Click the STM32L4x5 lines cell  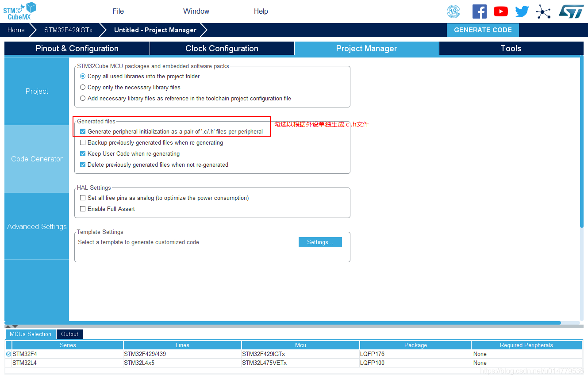tap(182, 363)
